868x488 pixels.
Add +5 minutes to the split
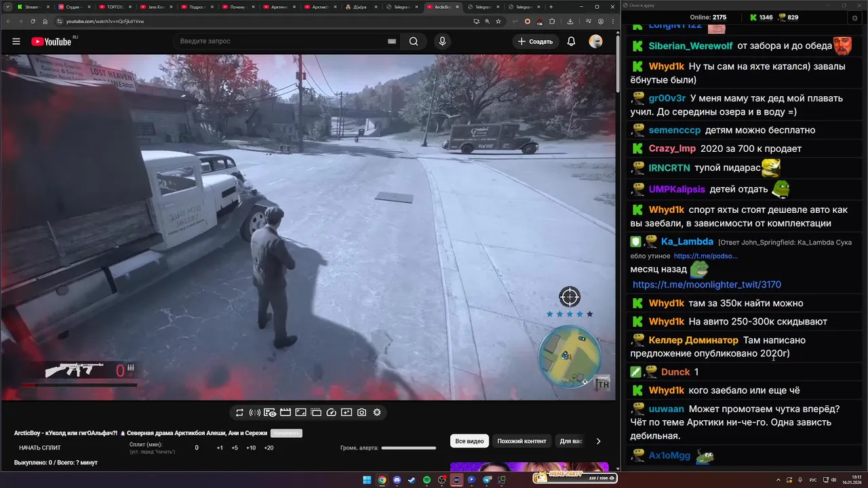235,448
